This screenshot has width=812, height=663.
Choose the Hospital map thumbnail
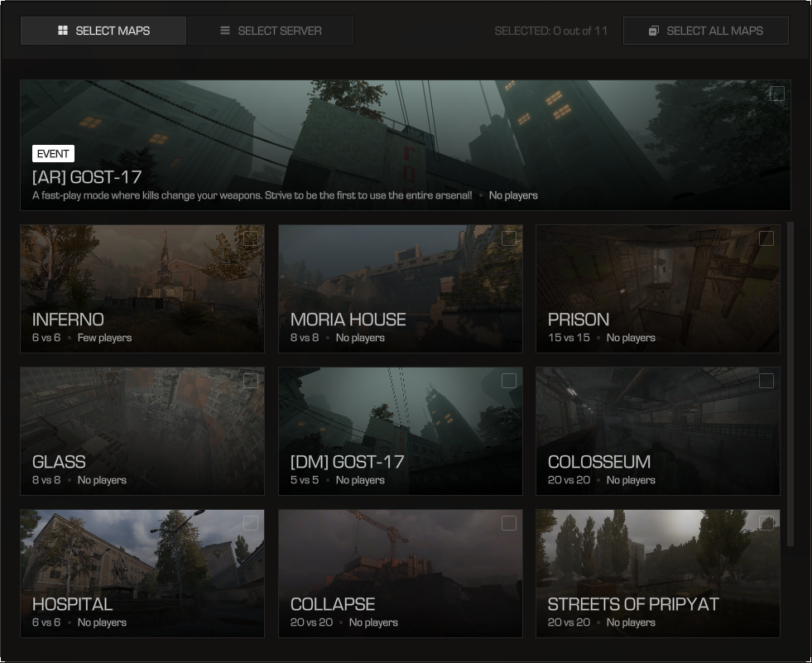point(142,563)
